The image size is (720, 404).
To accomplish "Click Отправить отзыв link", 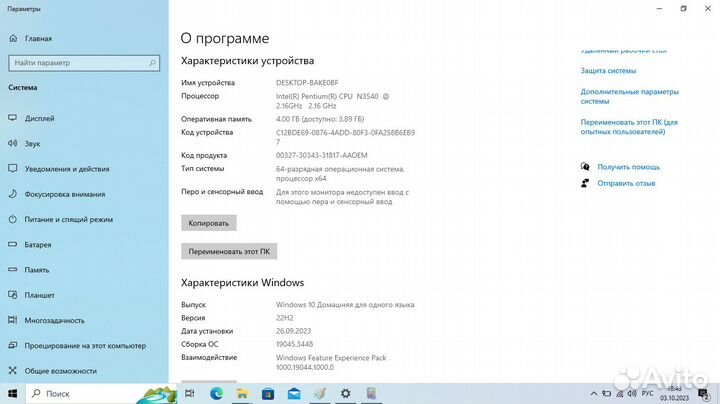I will coord(626,183).
